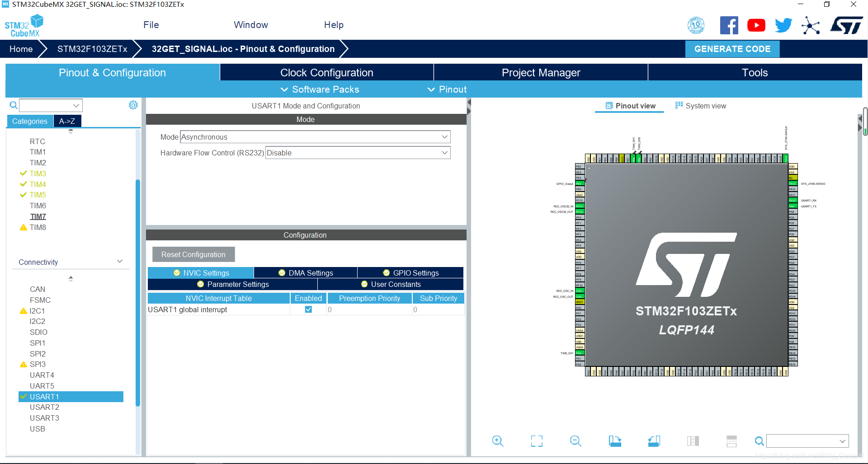Open the Window menu
Image resolution: width=868 pixels, height=464 pixels.
(x=251, y=25)
